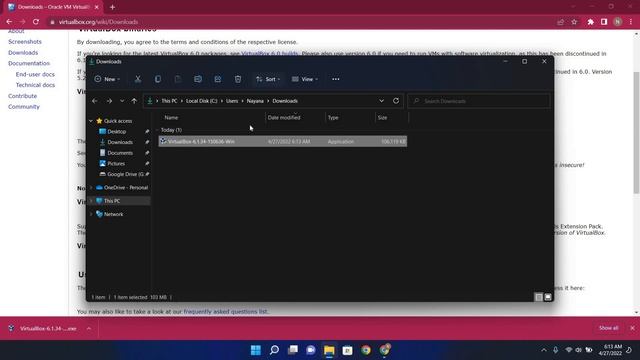Switch to details view layout icon
640x360 pixels.
click(x=539, y=297)
